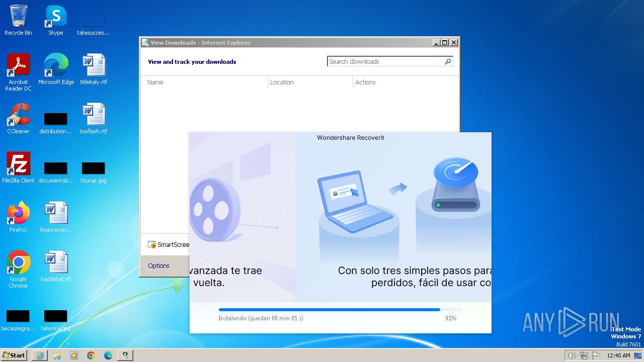The width and height of the screenshot is (644, 362).
Task: Click the taskbar clock showing 12:40 AM
Action: [x=618, y=355]
